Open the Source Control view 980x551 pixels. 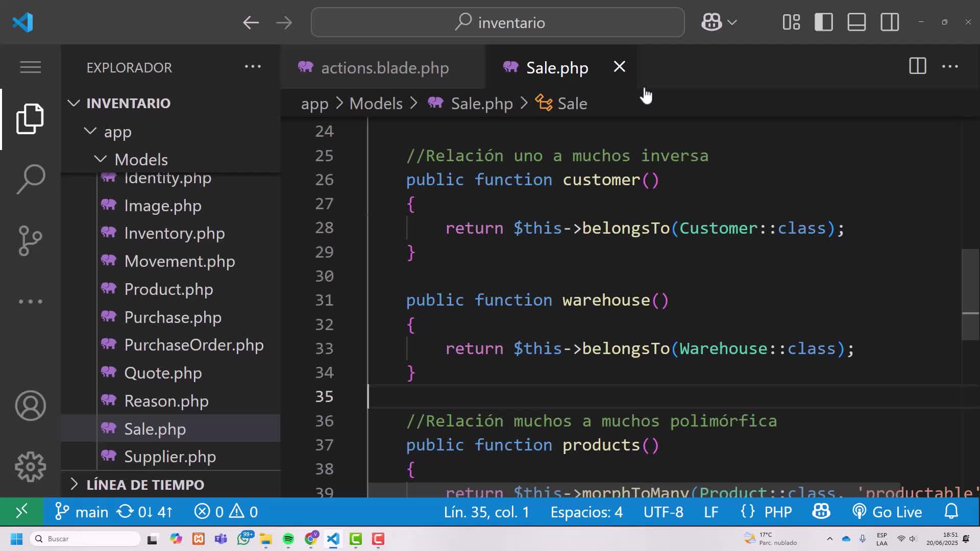[30, 240]
